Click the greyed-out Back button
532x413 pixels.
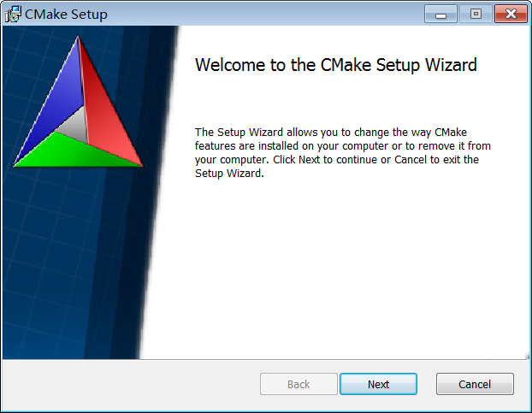point(299,384)
